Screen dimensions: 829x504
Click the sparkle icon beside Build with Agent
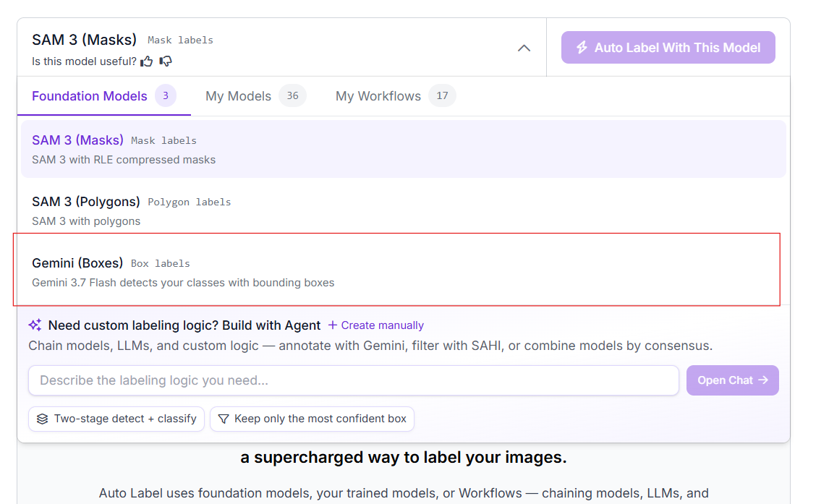[35, 325]
